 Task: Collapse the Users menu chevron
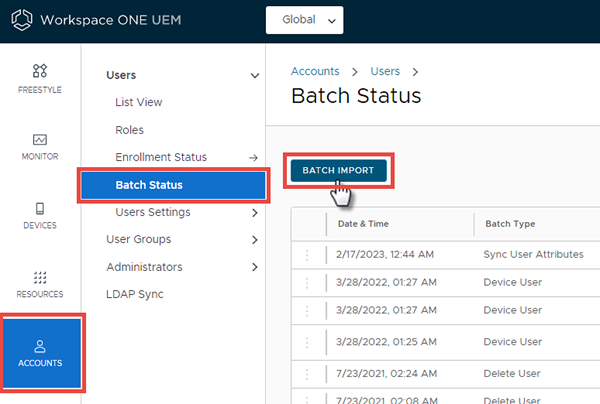click(x=255, y=76)
